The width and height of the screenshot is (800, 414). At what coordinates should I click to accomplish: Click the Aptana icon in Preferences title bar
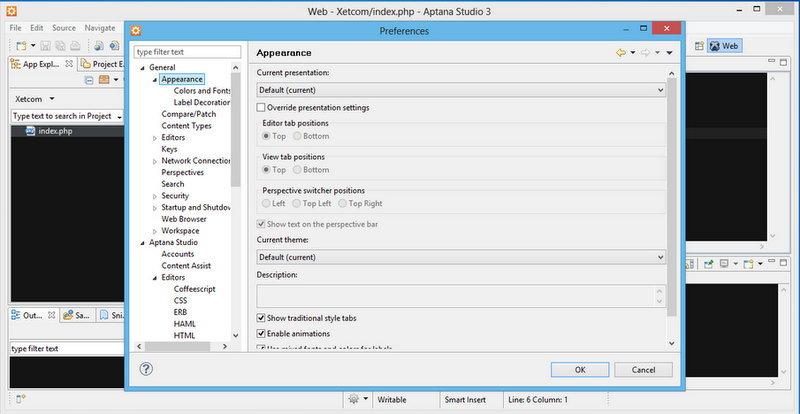coord(136,31)
